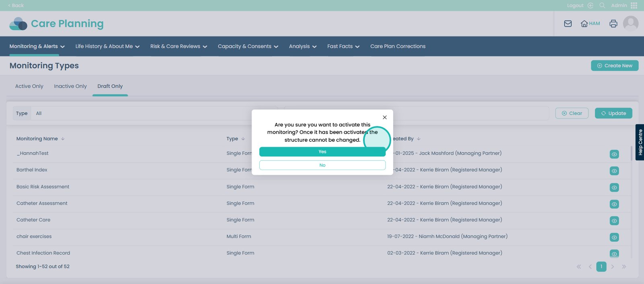Go to next page arrow in pagination

612,267
